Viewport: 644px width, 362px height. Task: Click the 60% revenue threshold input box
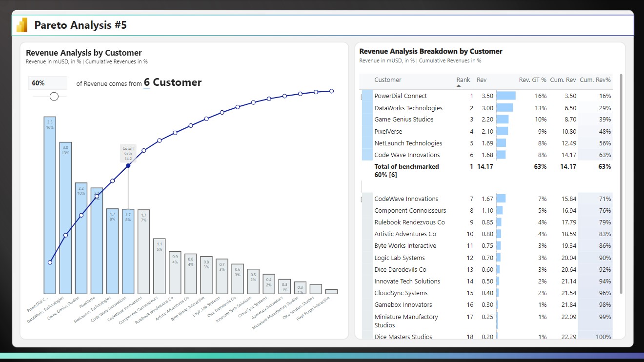pos(47,83)
